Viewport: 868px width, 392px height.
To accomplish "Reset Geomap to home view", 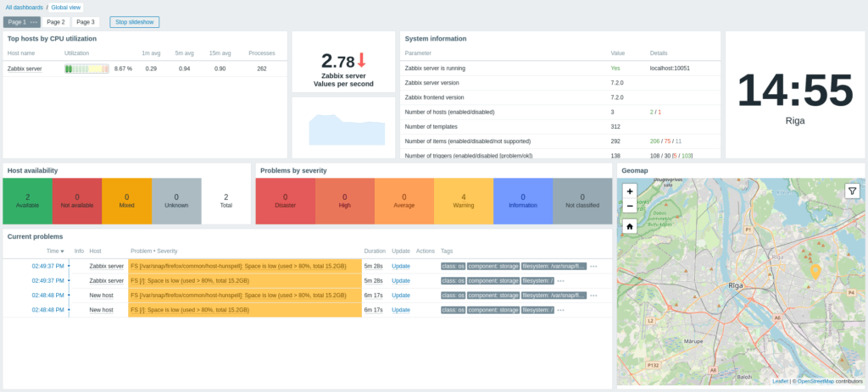I will (x=630, y=227).
